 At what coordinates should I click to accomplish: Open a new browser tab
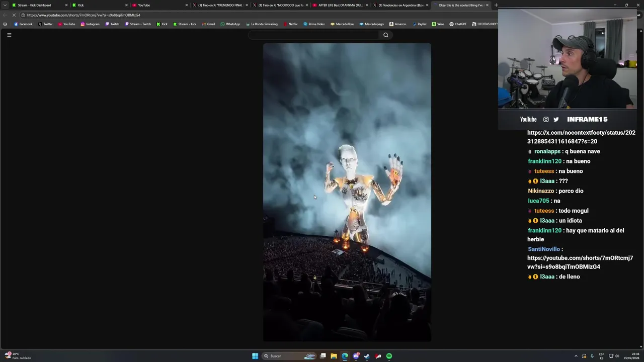(496, 5)
